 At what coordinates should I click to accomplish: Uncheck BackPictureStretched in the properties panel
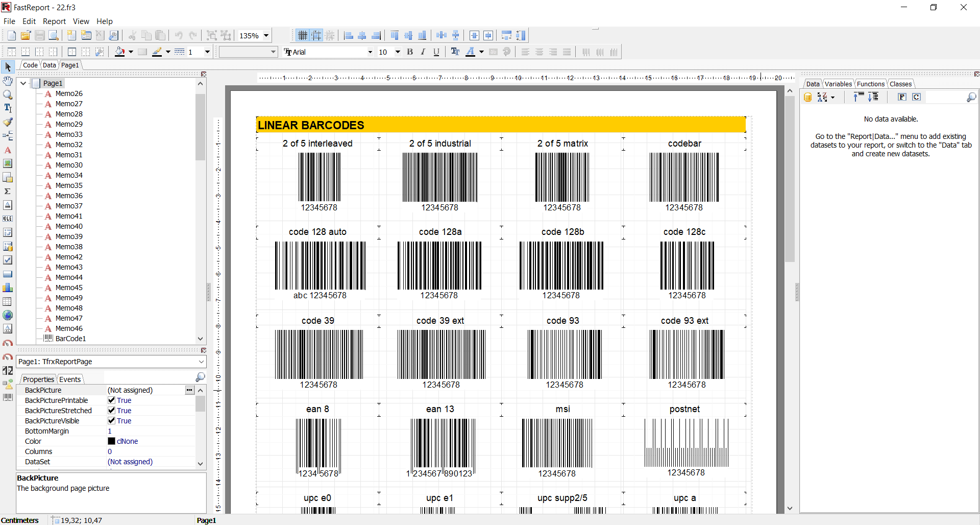[x=111, y=410]
